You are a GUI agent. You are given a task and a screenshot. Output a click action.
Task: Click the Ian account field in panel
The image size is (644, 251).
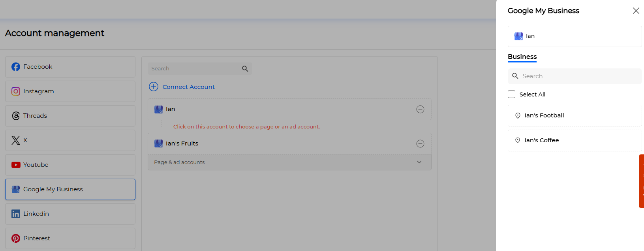coord(575,36)
